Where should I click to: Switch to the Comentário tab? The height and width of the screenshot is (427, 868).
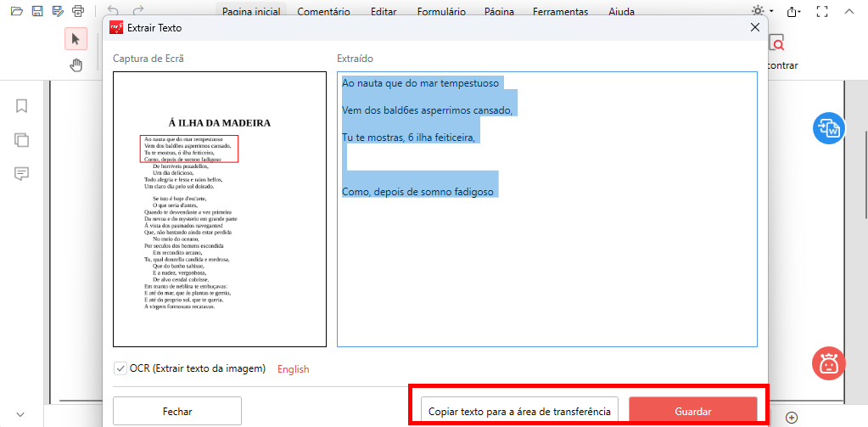324,10
